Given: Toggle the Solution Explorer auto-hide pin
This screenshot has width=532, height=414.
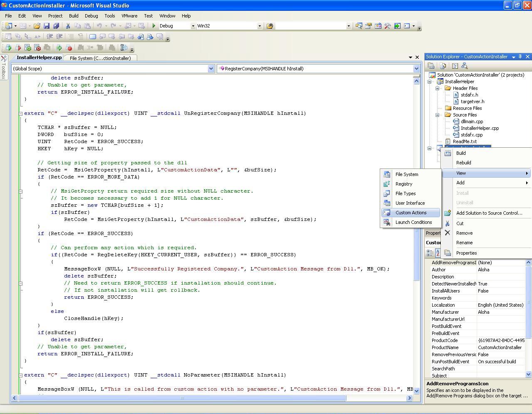Looking at the screenshot, I should (x=520, y=57).
